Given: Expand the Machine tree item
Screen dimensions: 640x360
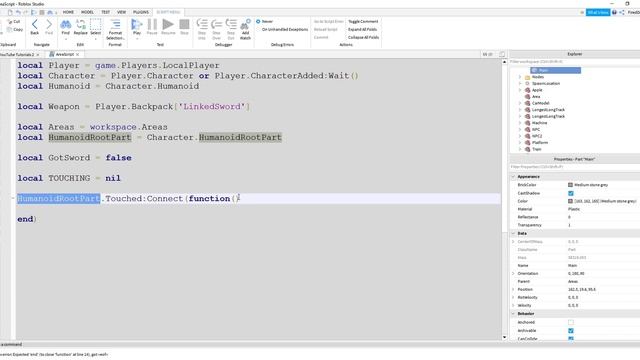Looking at the screenshot, I should (x=520, y=123).
